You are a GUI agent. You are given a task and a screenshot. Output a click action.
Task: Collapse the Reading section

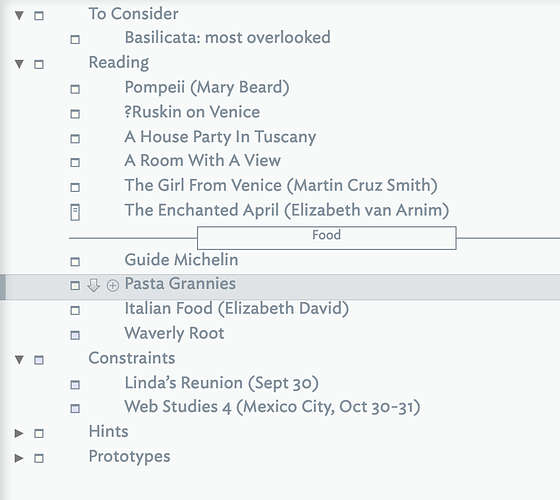pyautogui.click(x=19, y=64)
